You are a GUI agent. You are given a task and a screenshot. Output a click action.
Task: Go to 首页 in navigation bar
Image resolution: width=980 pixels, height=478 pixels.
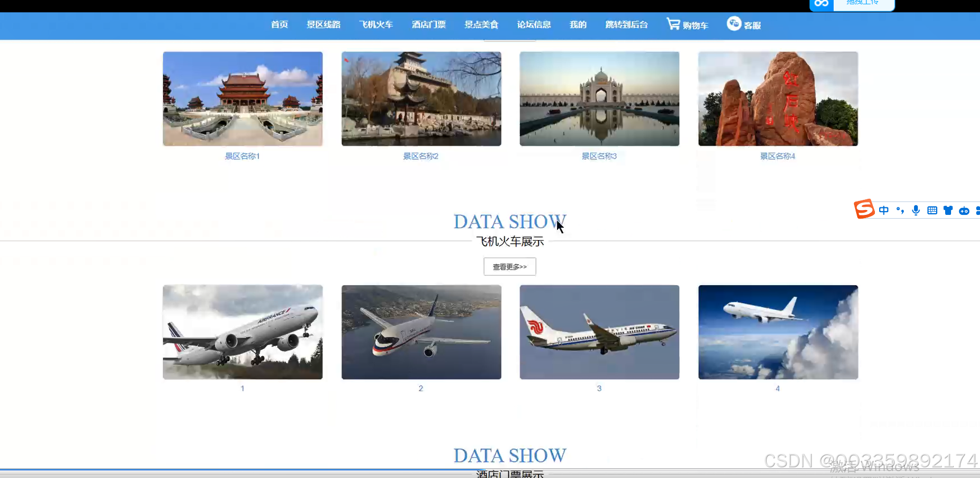(x=279, y=25)
